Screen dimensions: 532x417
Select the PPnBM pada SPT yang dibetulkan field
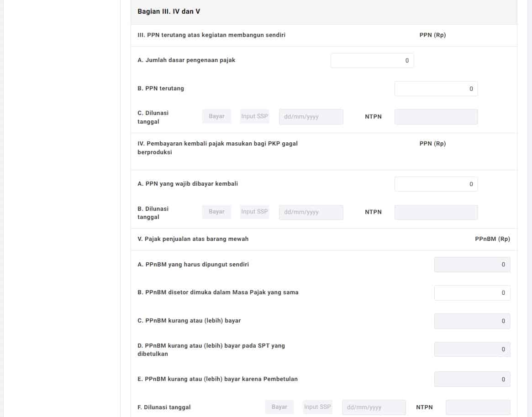tap(472, 349)
